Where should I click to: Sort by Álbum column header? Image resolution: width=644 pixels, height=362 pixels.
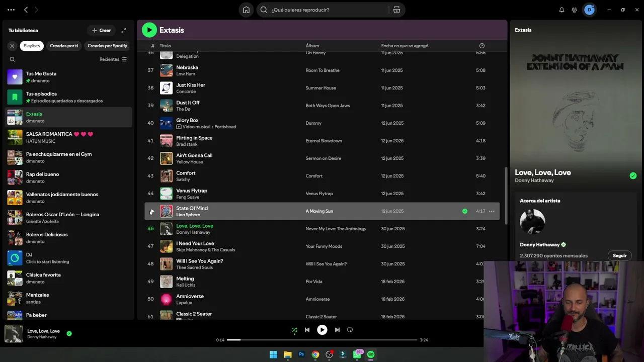(x=312, y=46)
